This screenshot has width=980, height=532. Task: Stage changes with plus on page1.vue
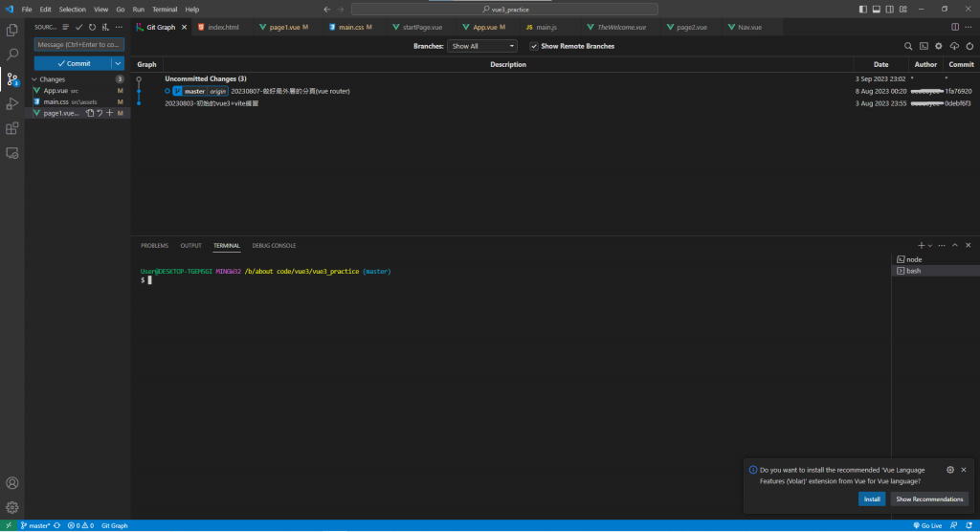tap(109, 113)
